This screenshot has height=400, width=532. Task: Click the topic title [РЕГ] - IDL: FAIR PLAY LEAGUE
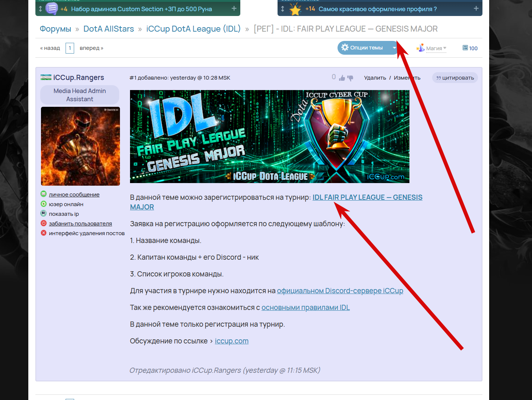point(346,29)
